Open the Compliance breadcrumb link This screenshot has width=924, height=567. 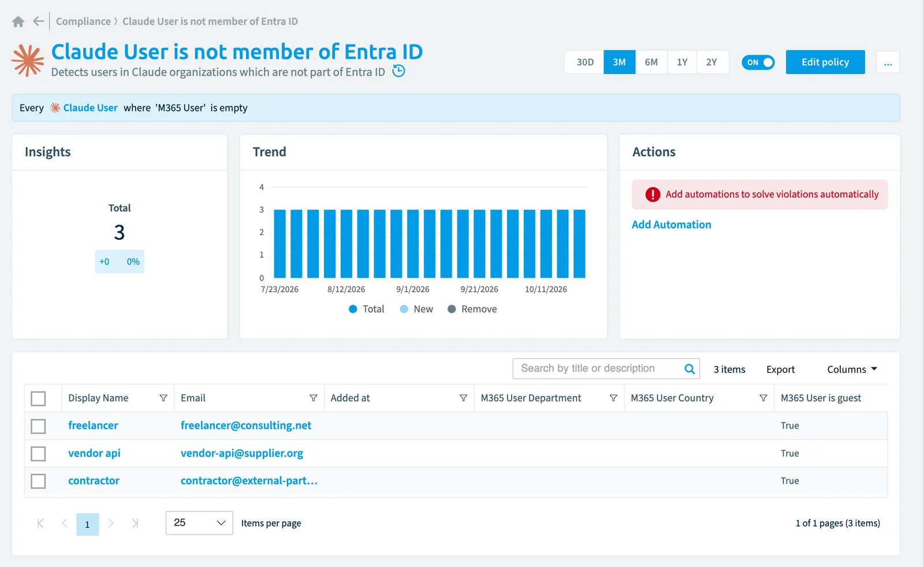[83, 21]
